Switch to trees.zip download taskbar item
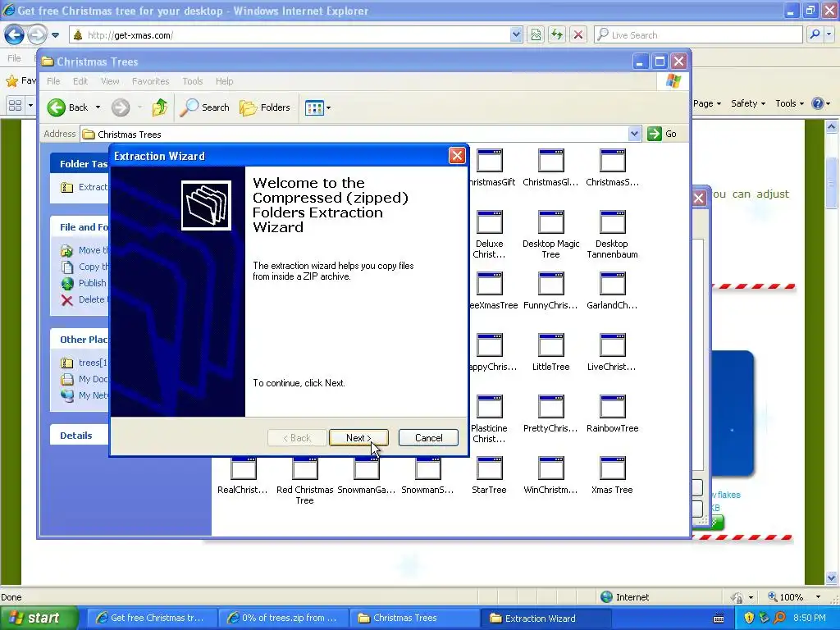Viewport: 840px width, 630px height. click(x=283, y=619)
